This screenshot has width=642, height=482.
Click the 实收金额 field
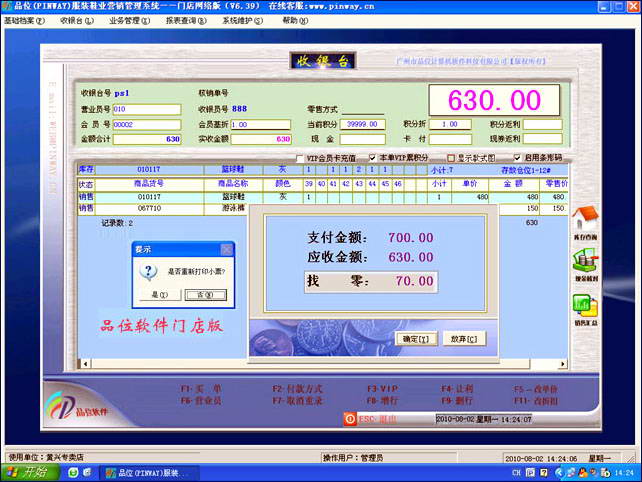[261, 139]
